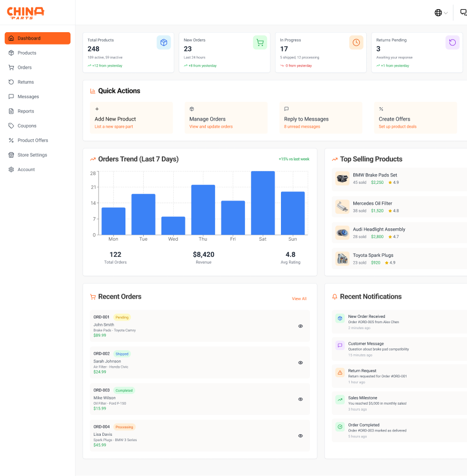Toggle eye icon for order ORD-004

coord(300,436)
